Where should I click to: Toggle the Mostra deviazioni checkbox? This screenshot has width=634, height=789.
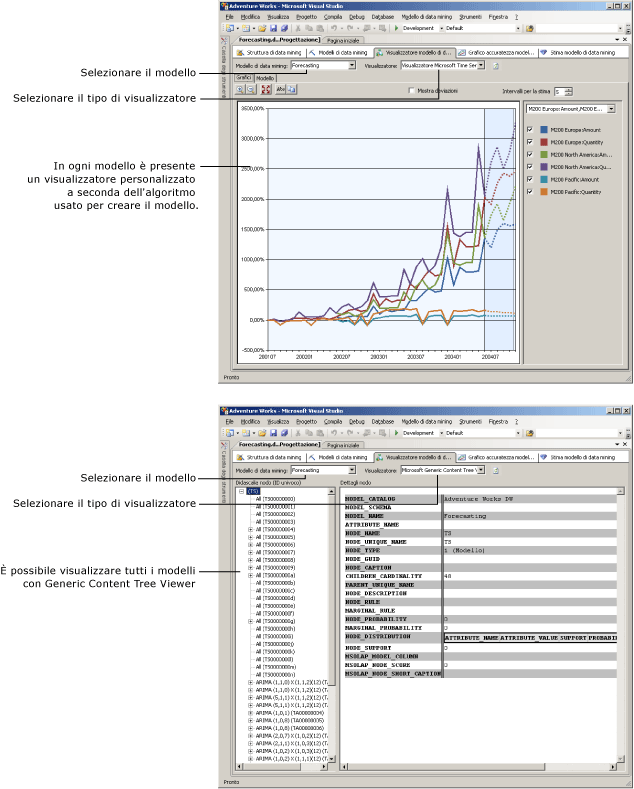(411, 91)
